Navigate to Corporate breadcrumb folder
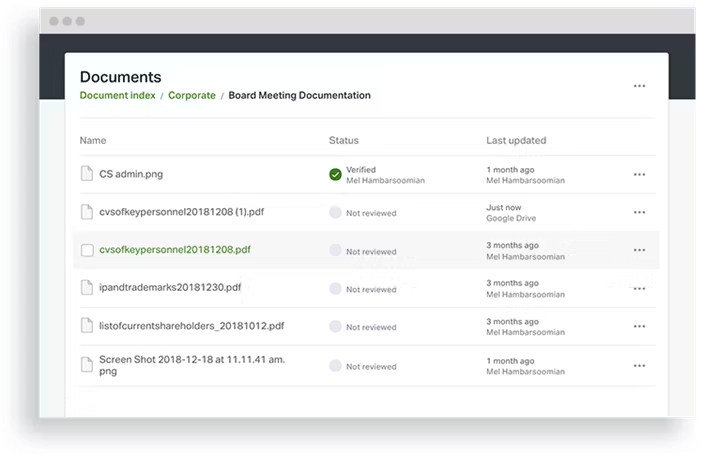The width and height of the screenshot is (703, 457). [x=191, y=96]
